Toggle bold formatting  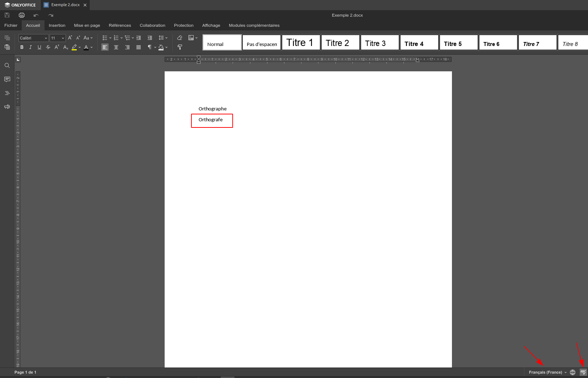click(22, 47)
